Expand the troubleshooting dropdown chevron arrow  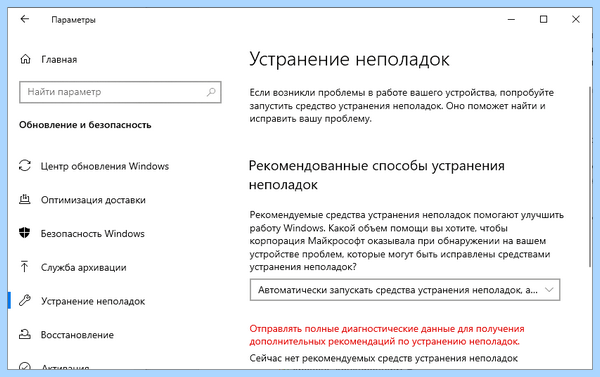[549, 290]
